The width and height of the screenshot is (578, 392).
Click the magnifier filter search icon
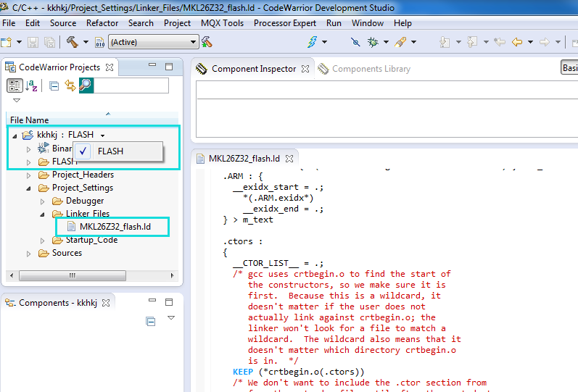tap(86, 86)
